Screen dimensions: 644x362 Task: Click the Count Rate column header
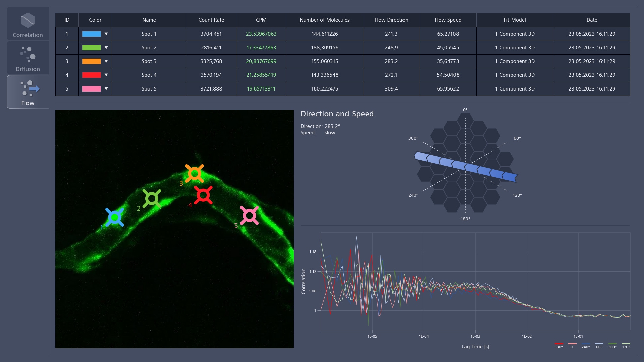tap(211, 20)
